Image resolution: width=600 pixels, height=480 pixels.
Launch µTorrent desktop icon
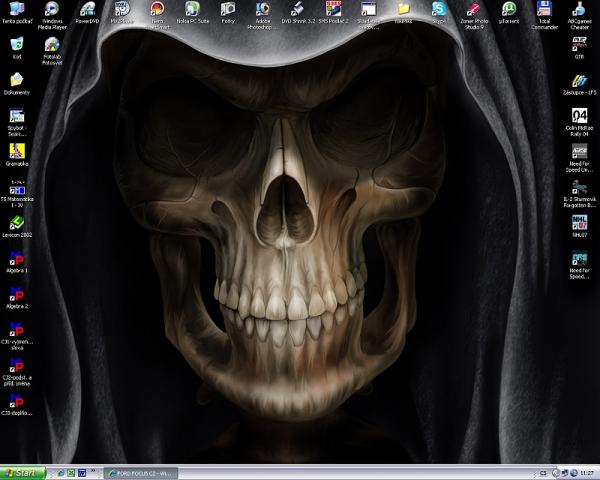tap(509, 10)
